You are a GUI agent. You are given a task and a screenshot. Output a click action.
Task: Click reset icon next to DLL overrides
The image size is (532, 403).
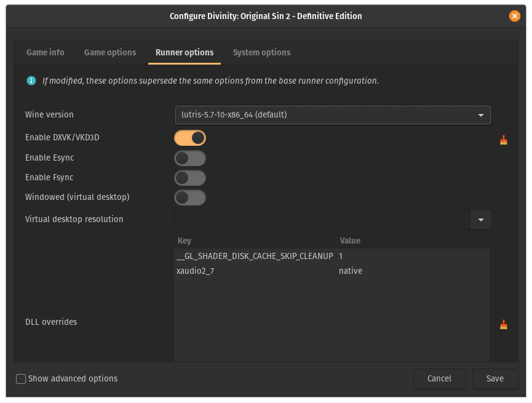[504, 325]
